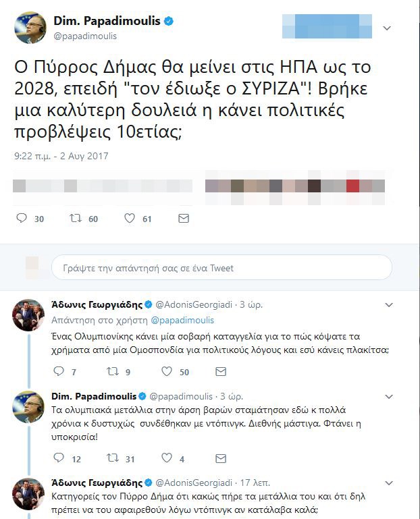Open the @papadimoulis mention link
This screenshot has width=420, height=519.
coord(182,320)
